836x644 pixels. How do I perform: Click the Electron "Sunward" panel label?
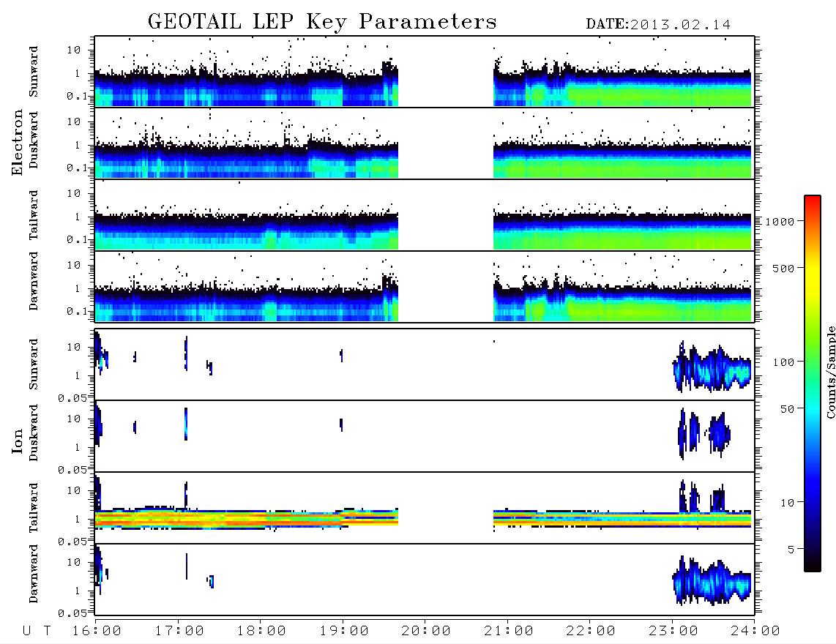point(34,72)
